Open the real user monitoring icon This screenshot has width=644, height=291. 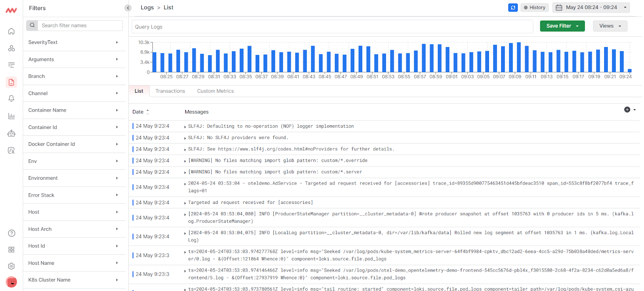point(11,150)
